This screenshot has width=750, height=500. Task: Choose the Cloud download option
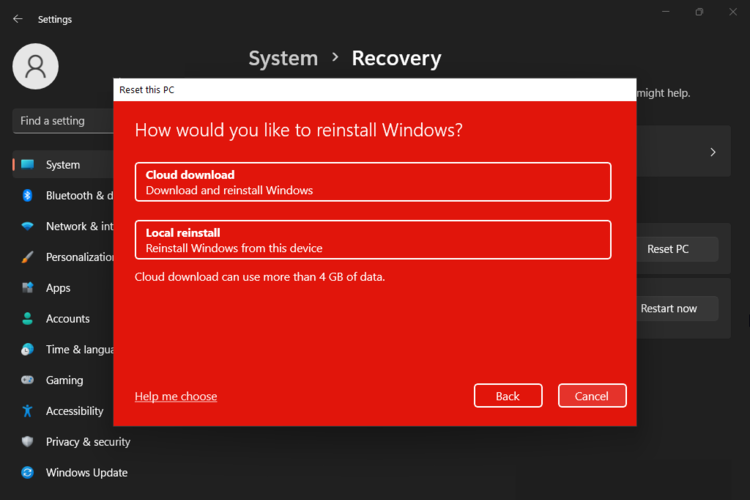(372, 182)
